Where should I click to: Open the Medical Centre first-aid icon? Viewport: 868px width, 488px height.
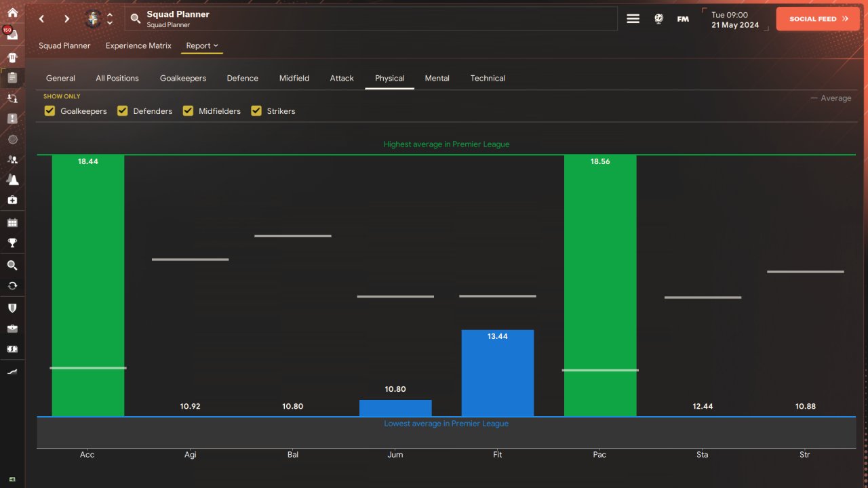click(12, 200)
